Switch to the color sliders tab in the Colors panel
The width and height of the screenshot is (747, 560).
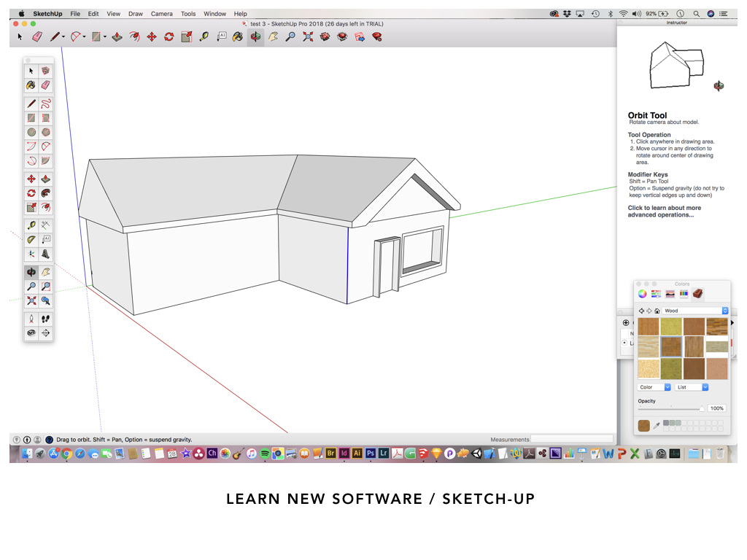[656, 294]
